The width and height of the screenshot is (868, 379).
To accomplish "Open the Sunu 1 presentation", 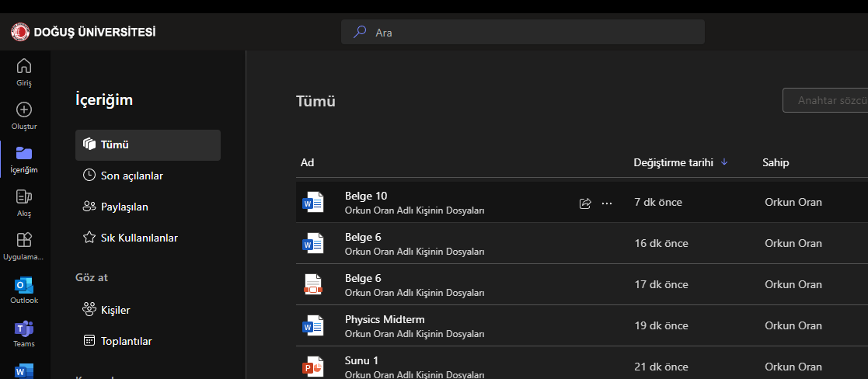I will (x=361, y=360).
